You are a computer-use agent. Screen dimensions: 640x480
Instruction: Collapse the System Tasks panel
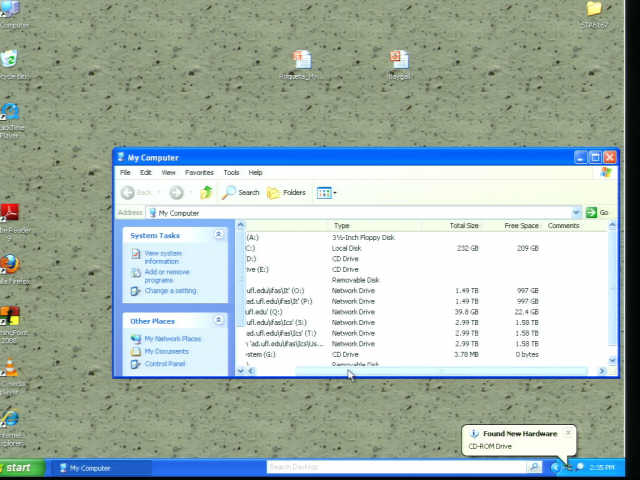tap(219, 234)
